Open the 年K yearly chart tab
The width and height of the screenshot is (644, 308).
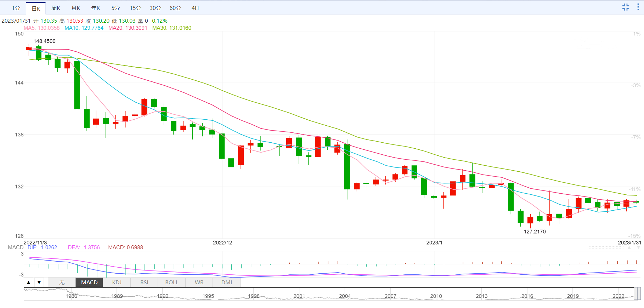tap(96, 8)
